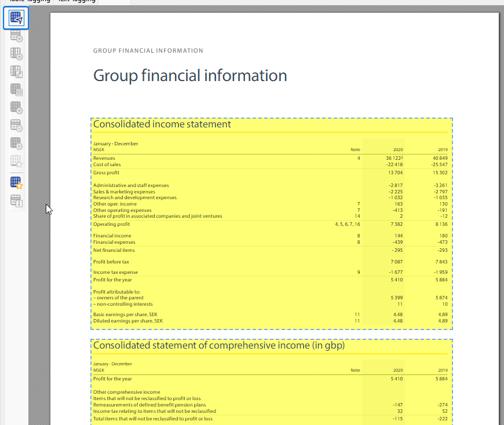Click 'Share of profit in associated companies' label

[158, 216]
